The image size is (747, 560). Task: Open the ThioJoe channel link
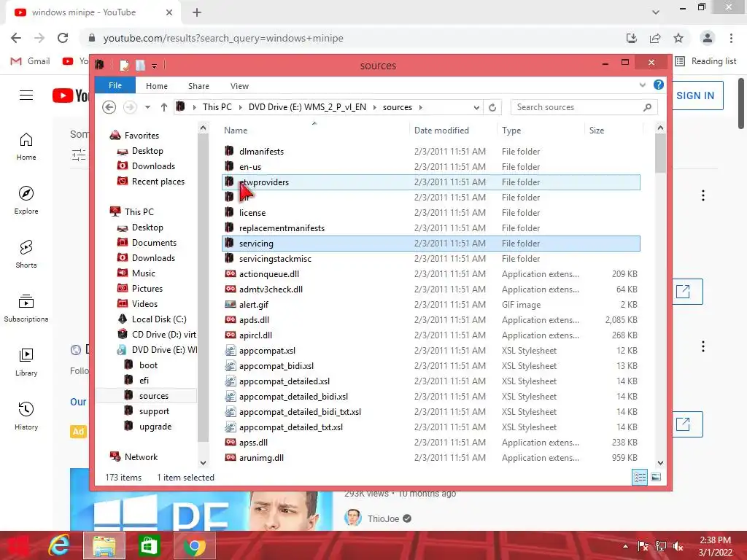383,518
